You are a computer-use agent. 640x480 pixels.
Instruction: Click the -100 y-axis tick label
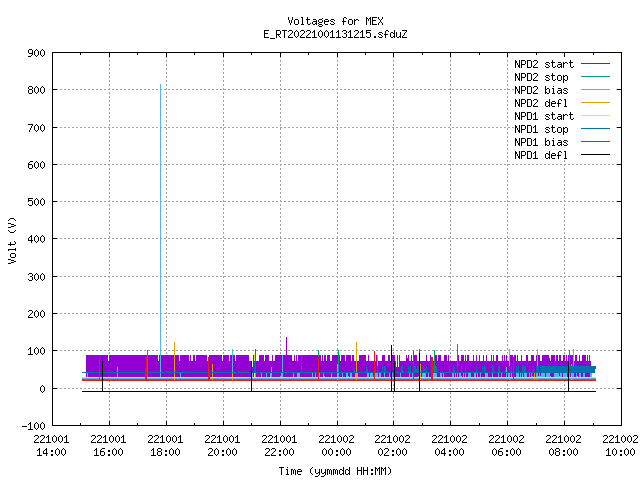click(x=33, y=426)
